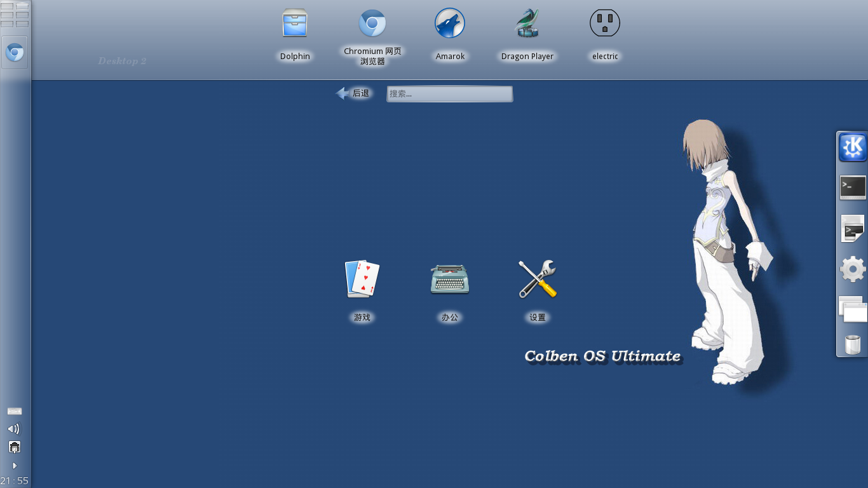Click the overlapping windows icon in right panel
868x488 pixels.
(x=853, y=309)
